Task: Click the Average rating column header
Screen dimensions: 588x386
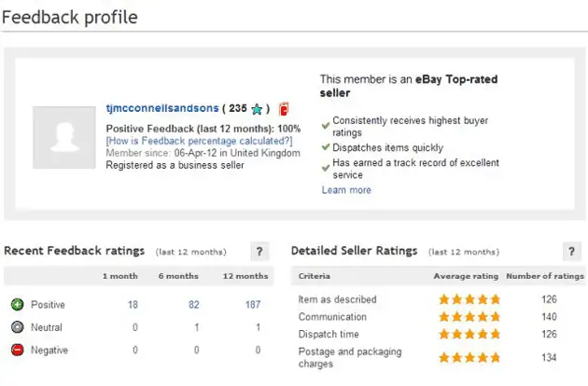Action: pyautogui.click(x=464, y=276)
